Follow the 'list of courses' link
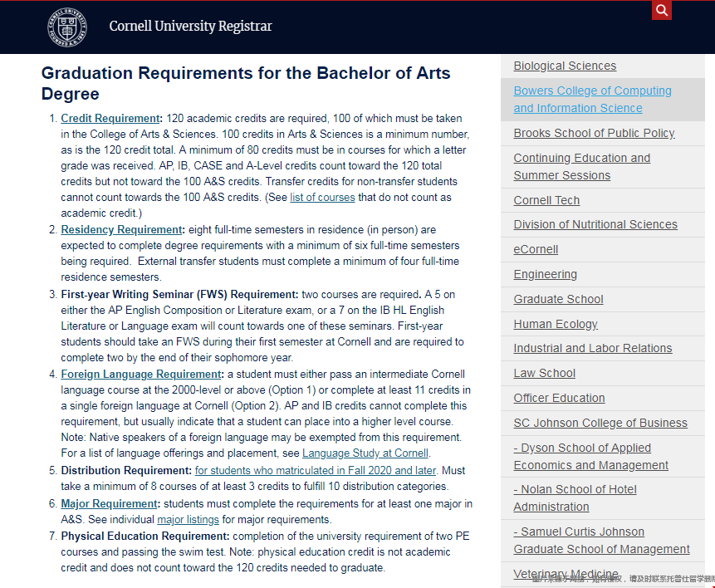 coord(322,198)
